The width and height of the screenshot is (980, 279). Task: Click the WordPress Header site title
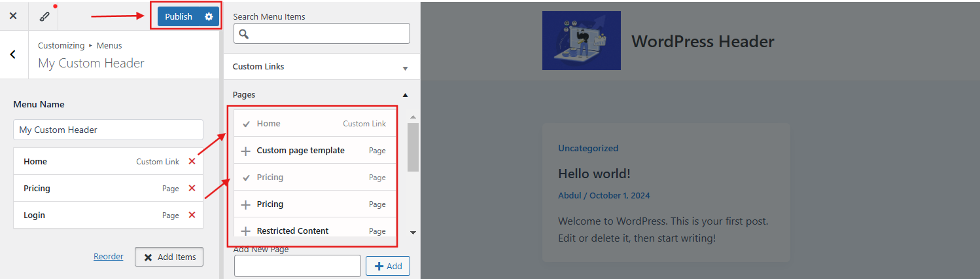pyautogui.click(x=703, y=41)
